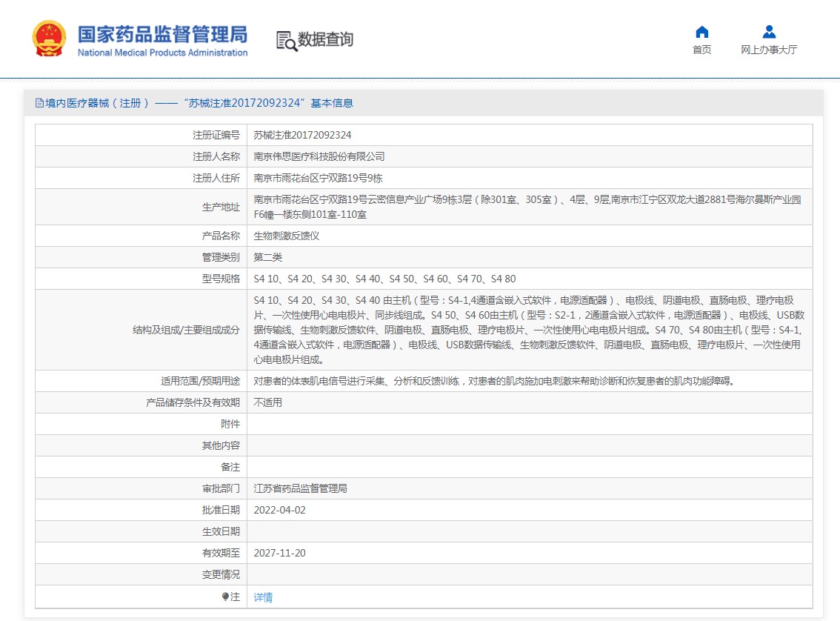Click the 注册人住所 label
Image resolution: width=840 pixels, height=621 pixels.
[x=216, y=178]
